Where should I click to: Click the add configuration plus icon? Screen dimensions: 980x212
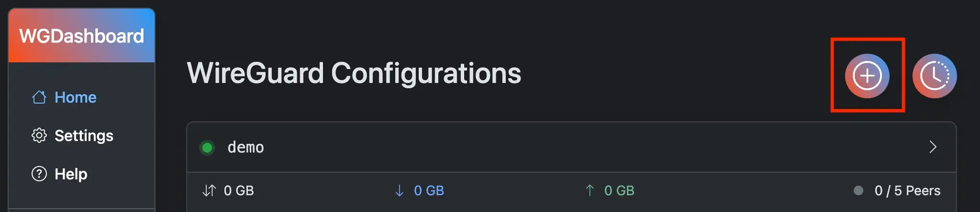click(867, 76)
